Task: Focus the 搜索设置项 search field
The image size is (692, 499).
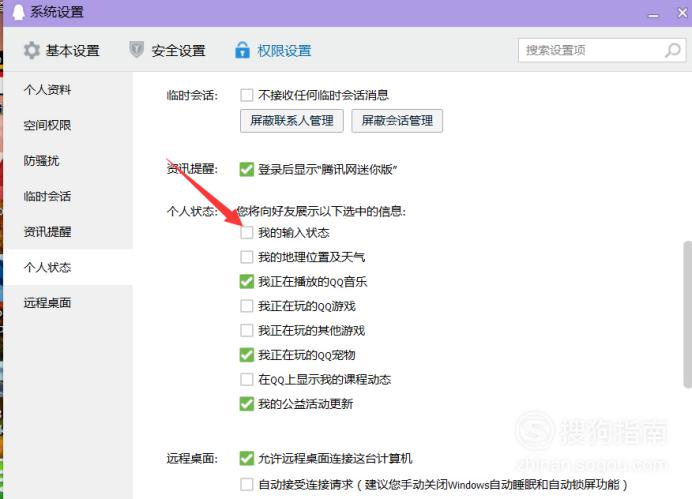Action: [602, 50]
